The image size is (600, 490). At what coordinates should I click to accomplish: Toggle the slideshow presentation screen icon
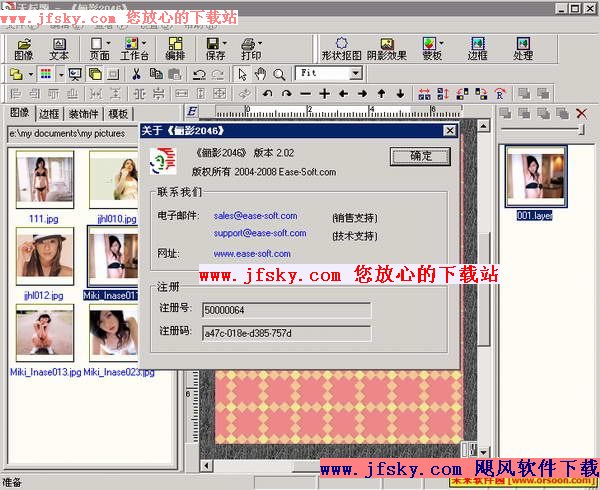(75, 74)
